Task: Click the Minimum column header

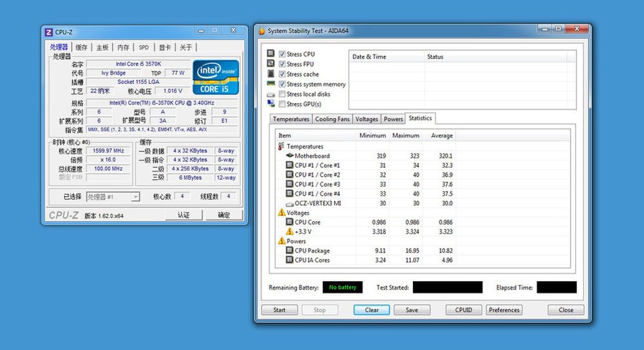Action: (372, 135)
